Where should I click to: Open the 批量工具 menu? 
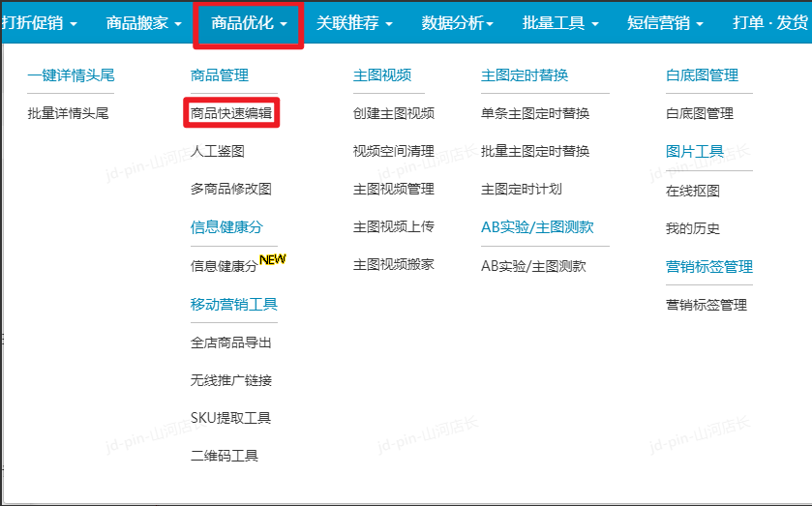(x=560, y=23)
